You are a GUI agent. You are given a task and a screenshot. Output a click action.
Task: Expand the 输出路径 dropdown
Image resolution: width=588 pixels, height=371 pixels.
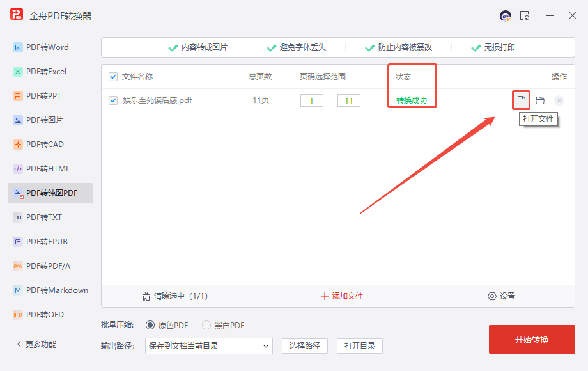209,346
